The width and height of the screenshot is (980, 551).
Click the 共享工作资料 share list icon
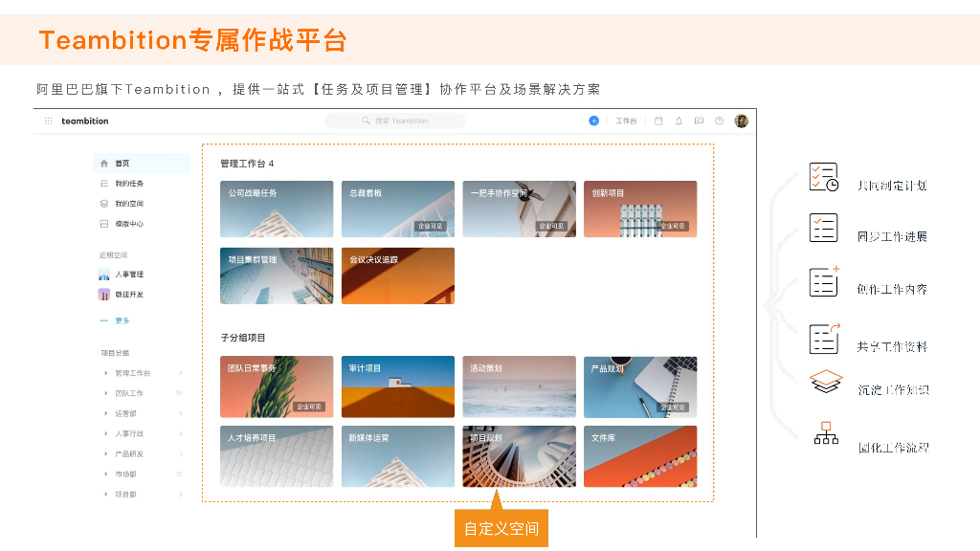click(x=824, y=339)
